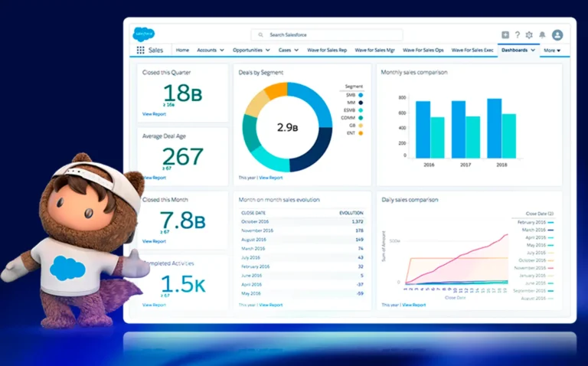Click the Deals by Segment title
Image resolution: width=588 pixels, height=366 pixels.
point(260,73)
